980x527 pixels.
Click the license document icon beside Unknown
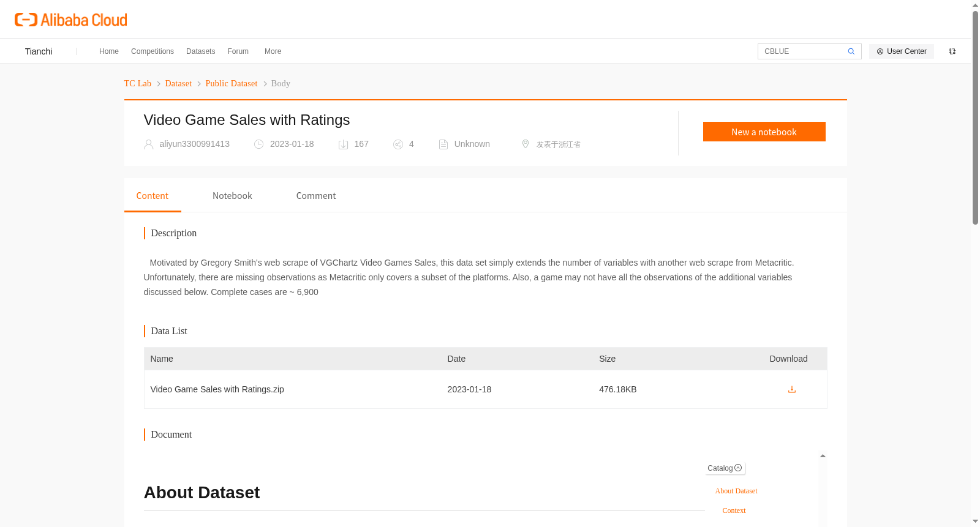[x=443, y=144]
